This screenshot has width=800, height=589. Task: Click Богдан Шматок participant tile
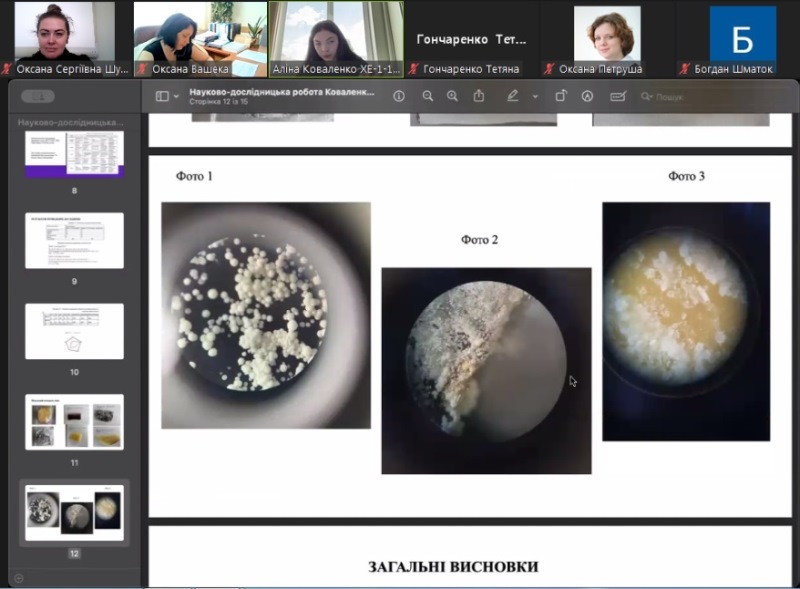[742, 36]
